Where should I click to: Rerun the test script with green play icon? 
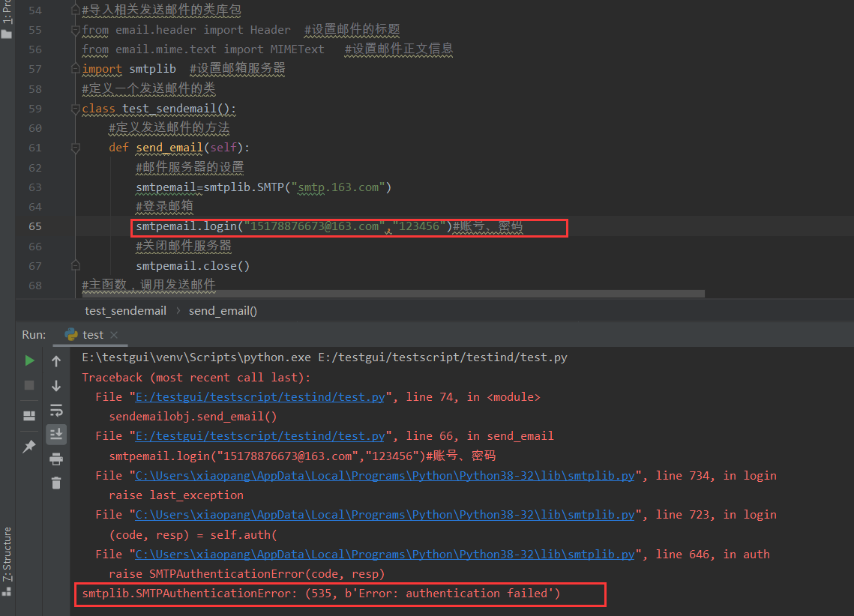29,360
